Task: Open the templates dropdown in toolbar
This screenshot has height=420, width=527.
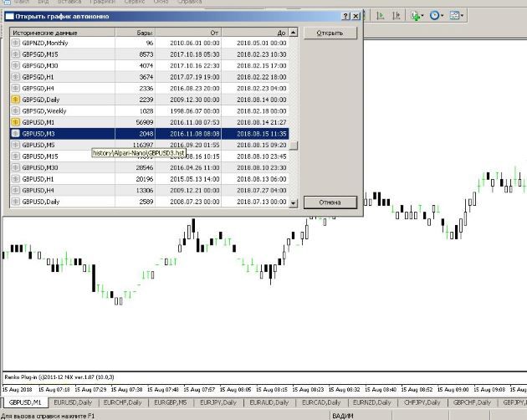Action: click(x=457, y=16)
